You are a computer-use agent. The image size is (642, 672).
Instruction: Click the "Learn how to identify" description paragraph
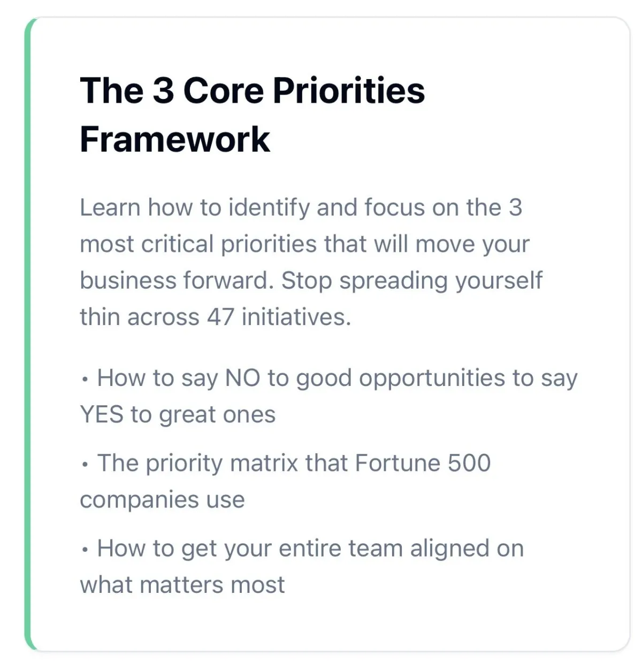(311, 262)
